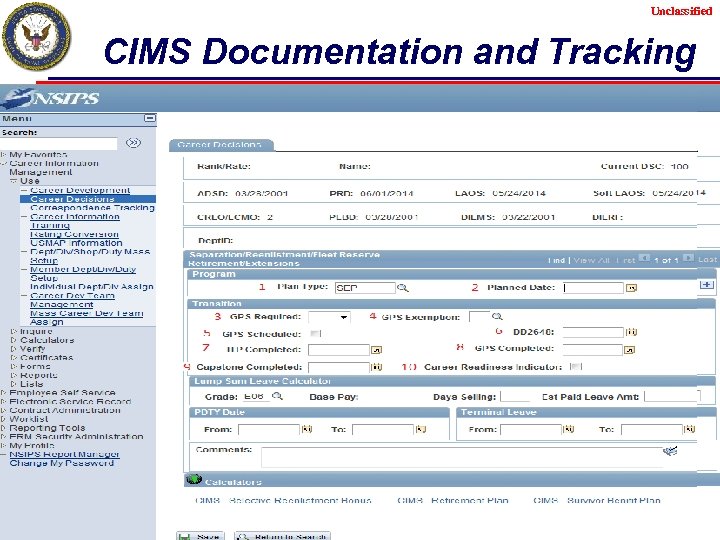Open GPS Exemption lookup magnifier
This screenshot has height=540, width=720.
[497, 316]
